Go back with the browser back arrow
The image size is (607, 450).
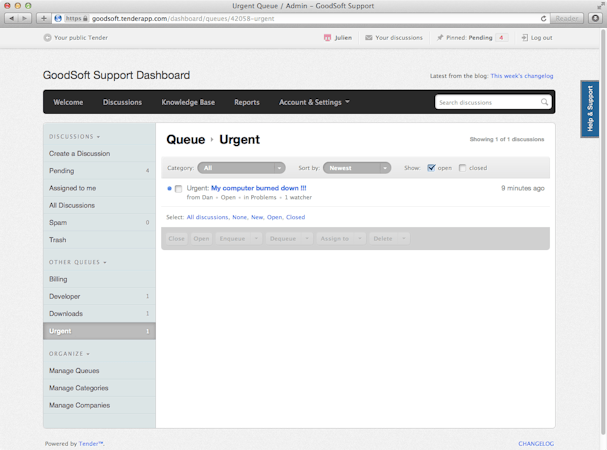tap(12, 18)
